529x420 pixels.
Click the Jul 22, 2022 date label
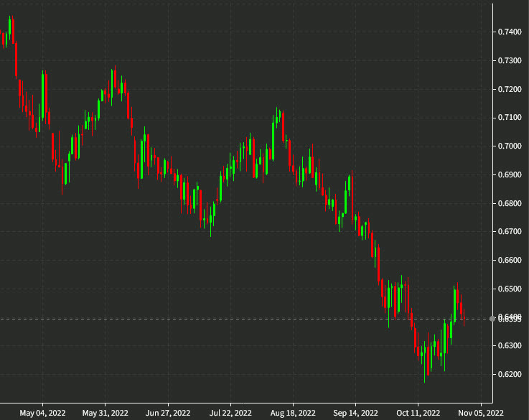click(x=230, y=413)
